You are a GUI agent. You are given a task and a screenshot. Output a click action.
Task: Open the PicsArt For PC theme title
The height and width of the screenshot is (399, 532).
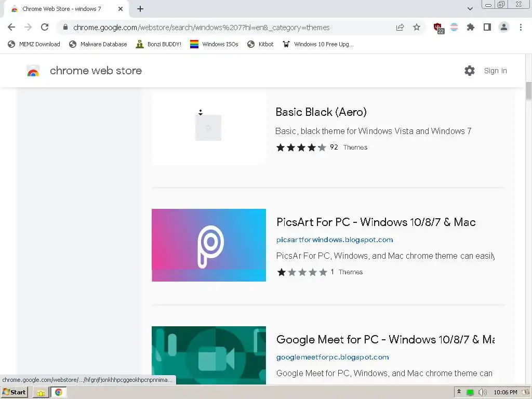(x=376, y=222)
